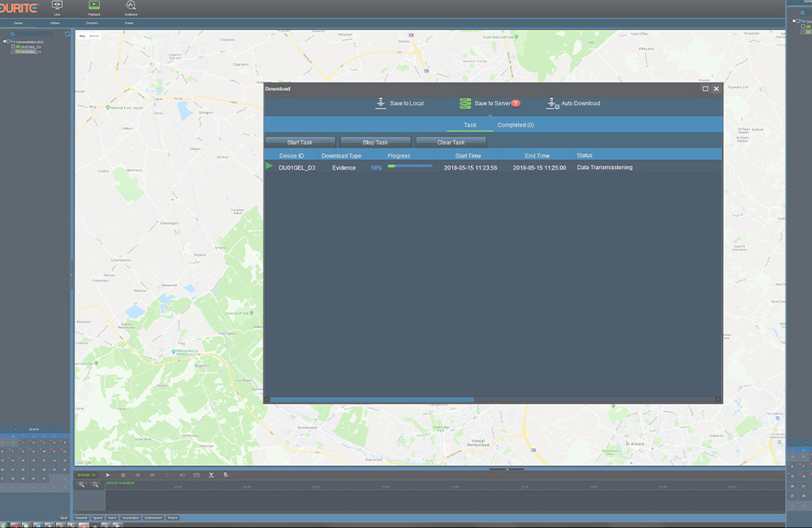
Task: Open the Auto Download option
Action: coord(551,104)
